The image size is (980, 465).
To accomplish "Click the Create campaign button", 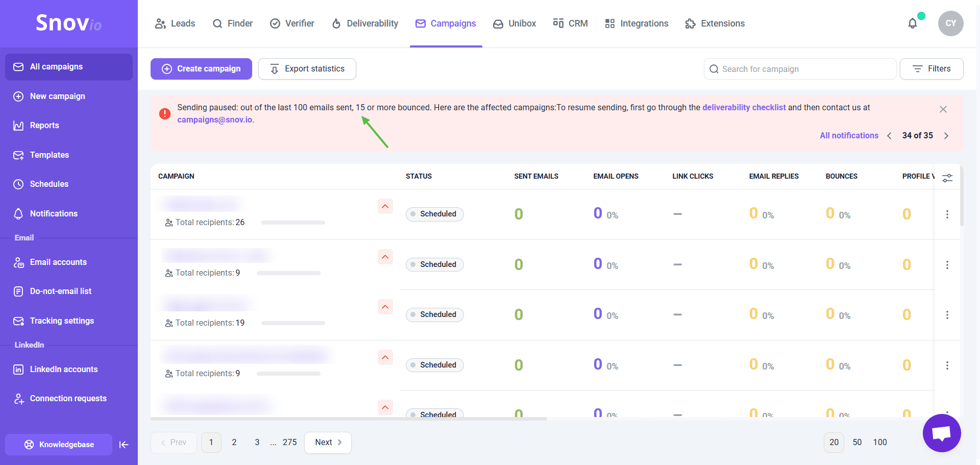I will pyautogui.click(x=201, y=69).
